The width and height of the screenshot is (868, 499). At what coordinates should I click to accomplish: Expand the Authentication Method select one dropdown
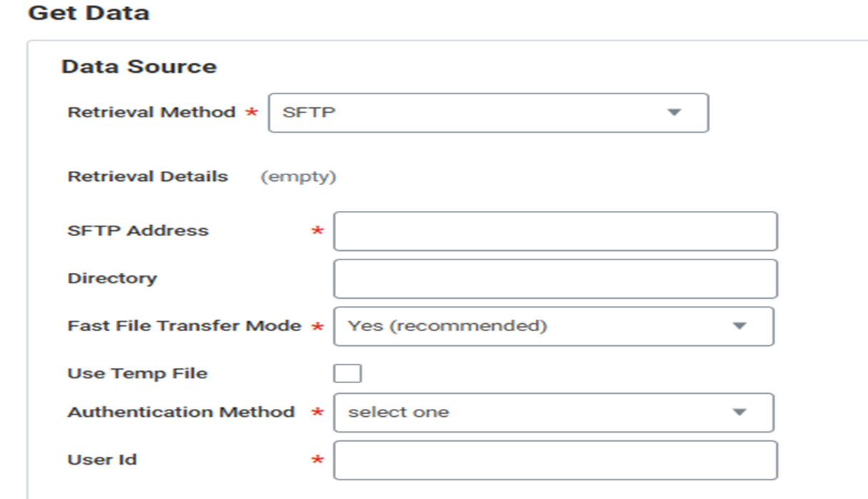pos(553,412)
